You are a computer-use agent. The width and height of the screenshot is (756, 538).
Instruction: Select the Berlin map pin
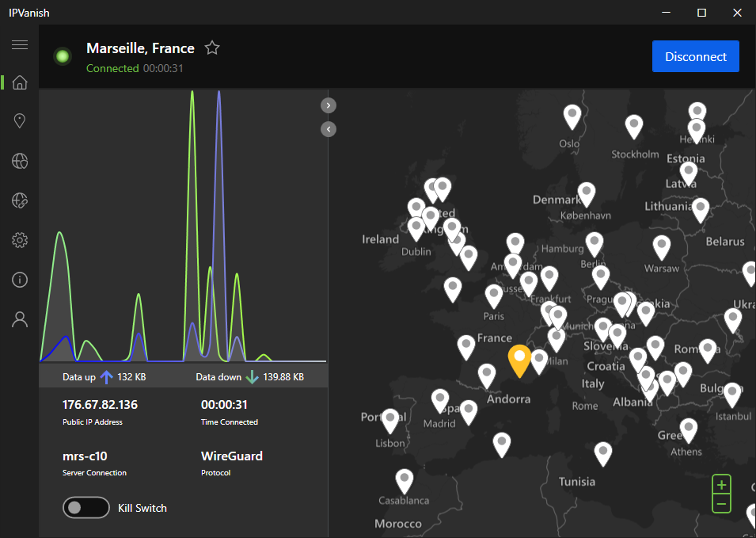(594, 244)
